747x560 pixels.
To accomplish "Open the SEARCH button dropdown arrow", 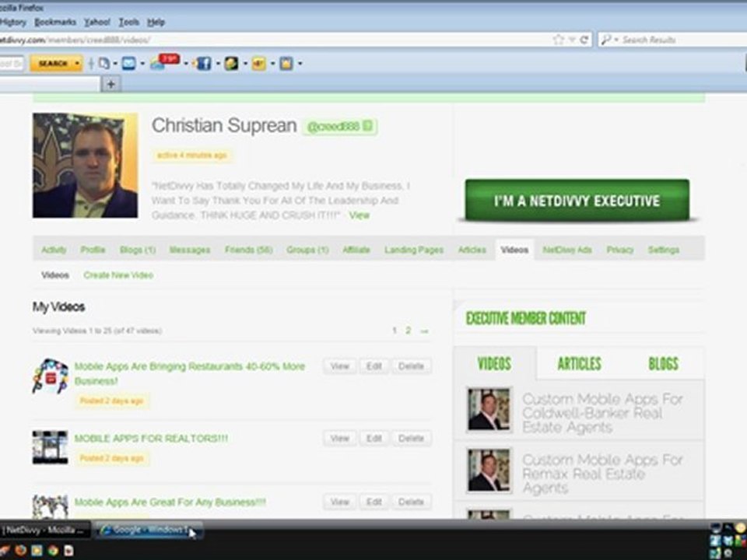I will (77, 63).
